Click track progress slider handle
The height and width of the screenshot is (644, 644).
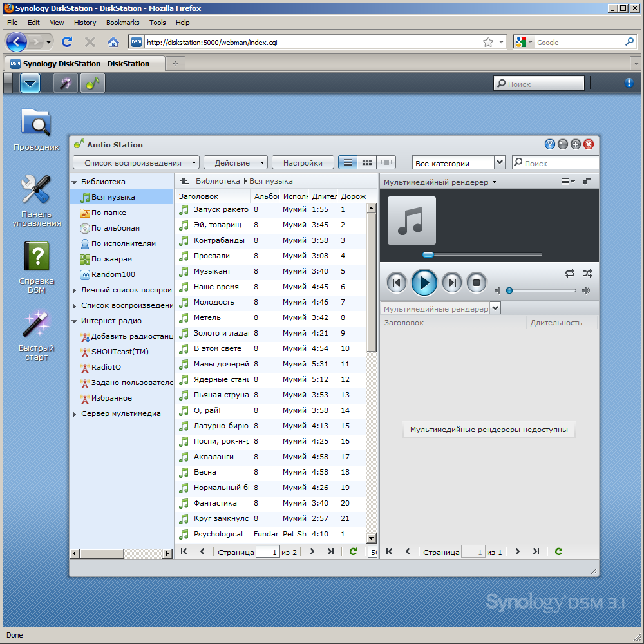pos(428,254)
